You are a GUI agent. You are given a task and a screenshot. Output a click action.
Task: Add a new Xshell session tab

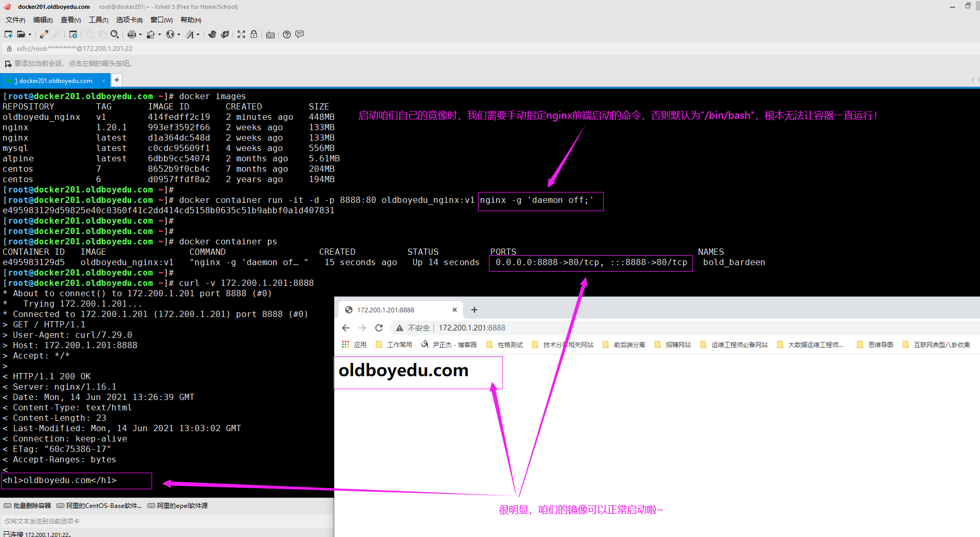point(117,80)
